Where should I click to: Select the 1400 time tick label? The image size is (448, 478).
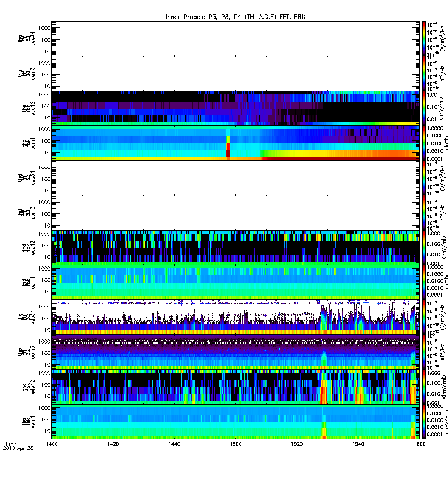tap(51, 444)
